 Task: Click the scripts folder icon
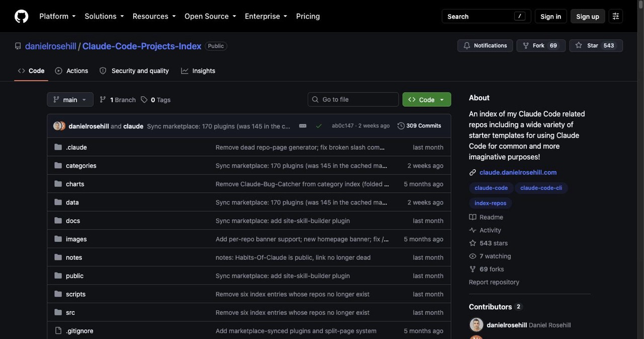coord(58,294)
